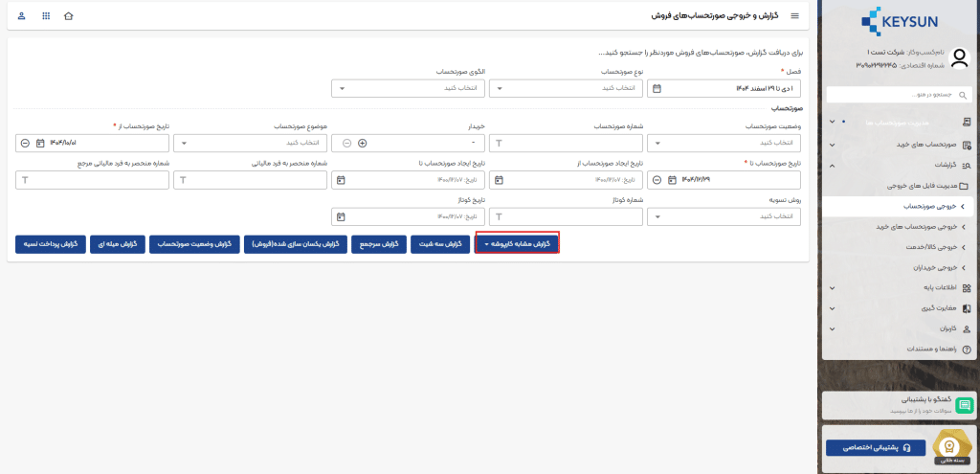Clear تاریخ صورتحساب از with minus icon

24,143
